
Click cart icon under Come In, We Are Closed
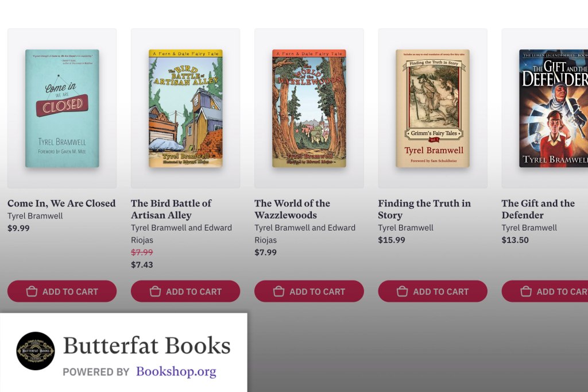coord(32,291)
